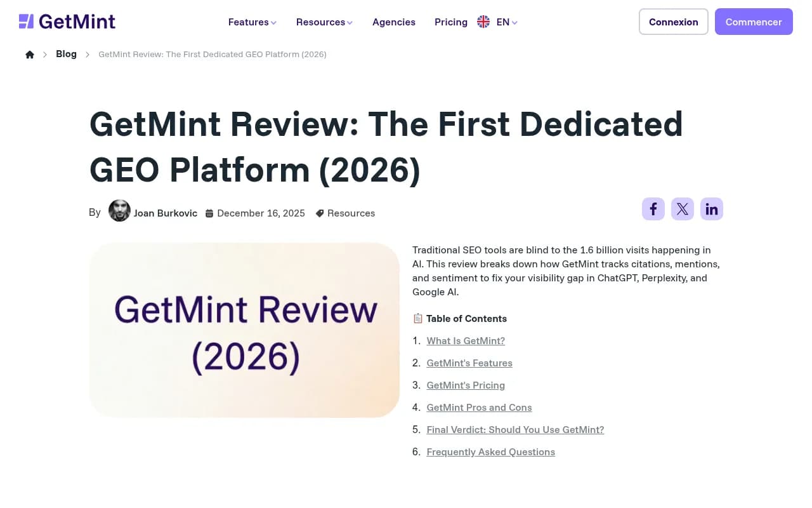Open the Pricing page
The image size is (812, 508).
451,22
